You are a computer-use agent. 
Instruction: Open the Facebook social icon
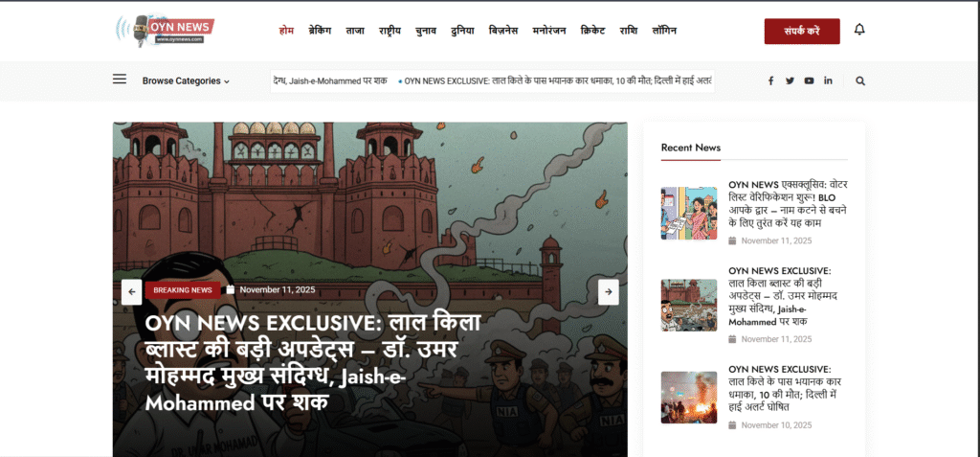tap(770, 80)
